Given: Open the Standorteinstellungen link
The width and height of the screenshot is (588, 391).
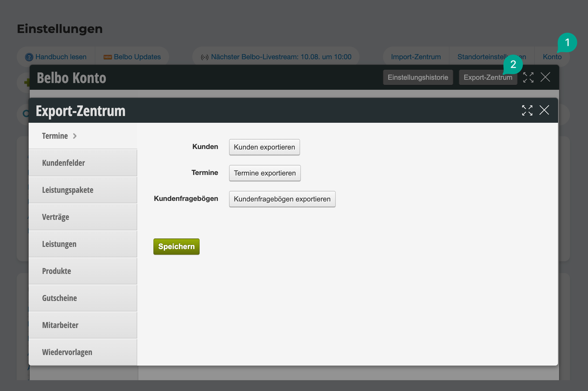Looking at the screenshot, I should point(492,57).
